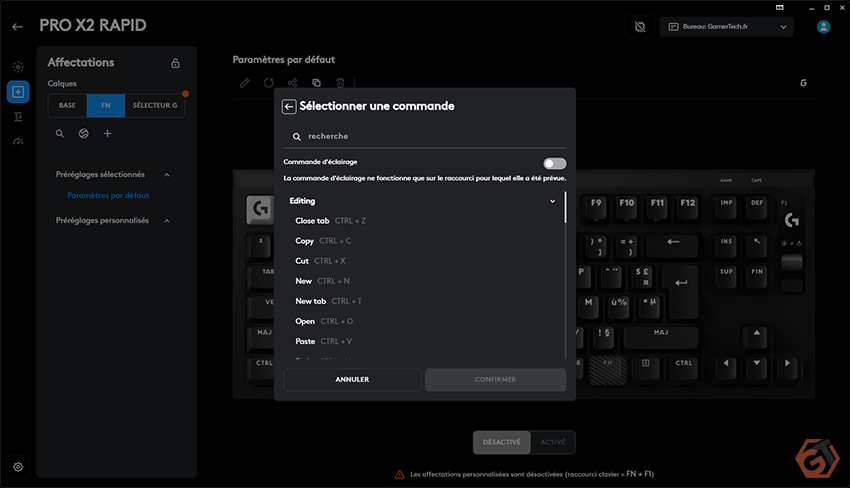This screenshot has height=488, width=850.
Task: Click the plus icon to add a layer
Action: (107, 133)
